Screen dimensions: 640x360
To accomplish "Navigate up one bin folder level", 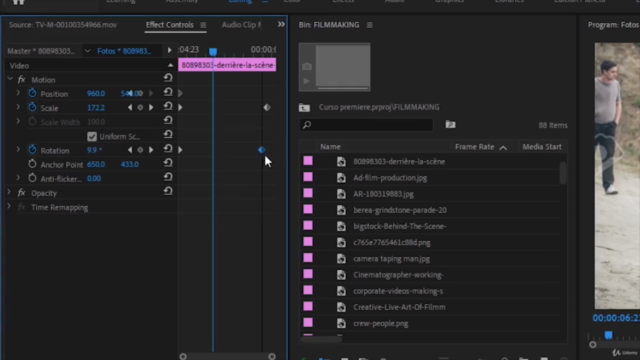I will click(304, 108).
